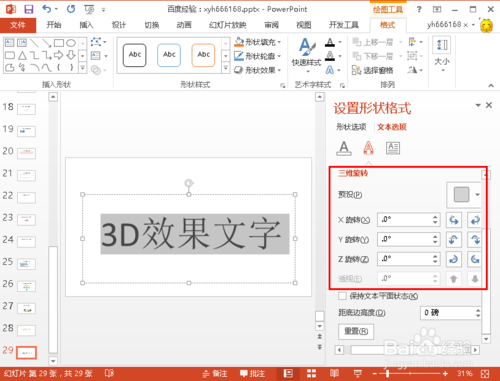The width and height of the screenshot is (500, 381).
Task: Open the 文件 file tab
Action: [x=18, y=25]
